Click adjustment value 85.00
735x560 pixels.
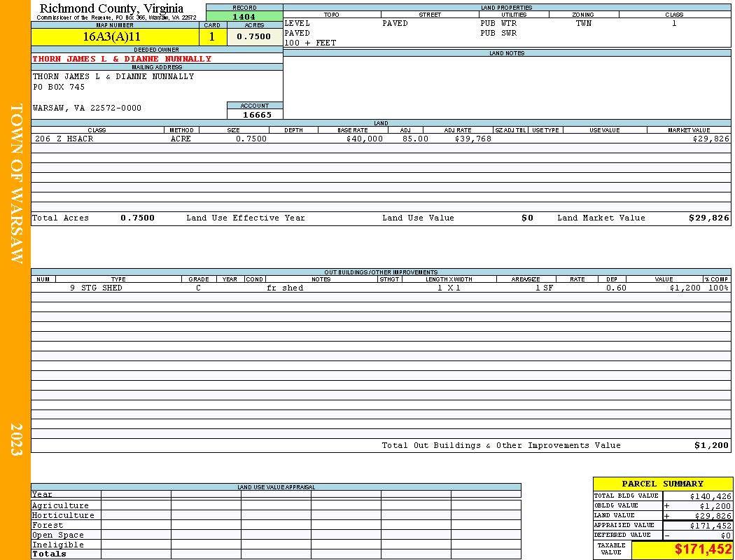click(415, 139)
